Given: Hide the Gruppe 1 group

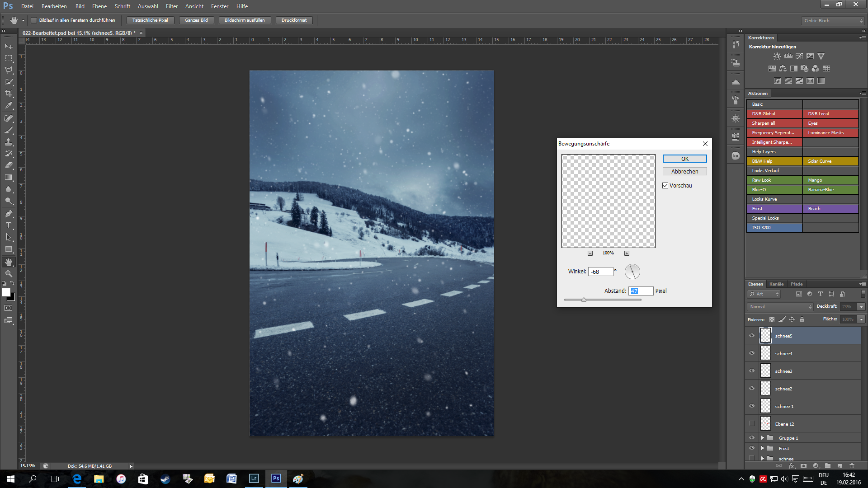Looking at the screenshot, I should [752, 438].
